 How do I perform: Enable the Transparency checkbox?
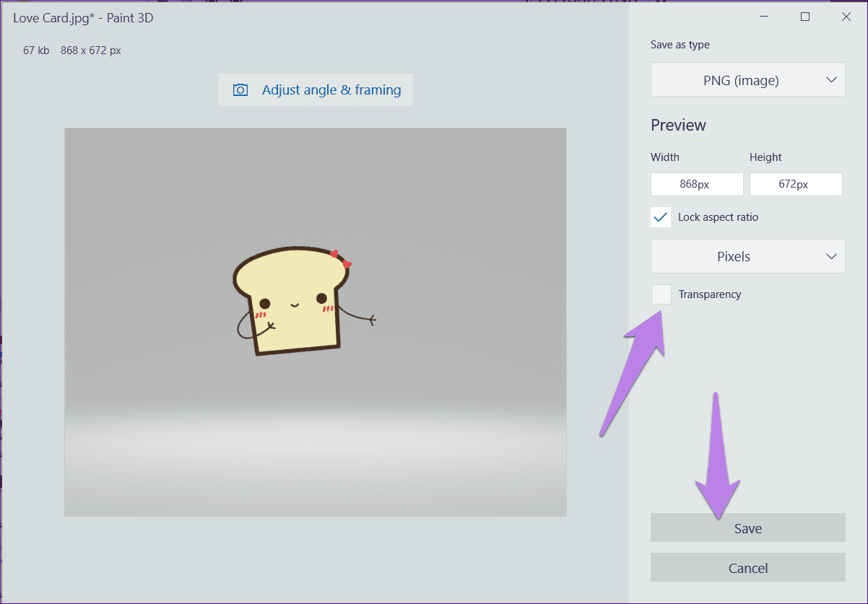[661, 294]
